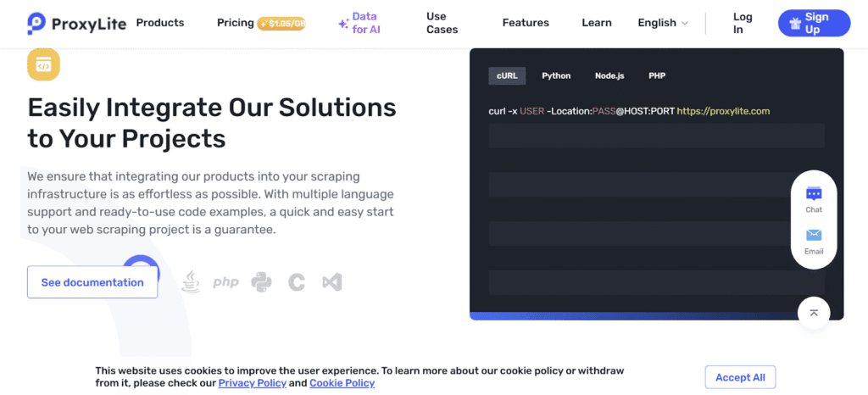Image resolution: width=868 pixels, height=395 pixels.
Task: Open the Email contact icon
Action: click(x=814, y=241)
